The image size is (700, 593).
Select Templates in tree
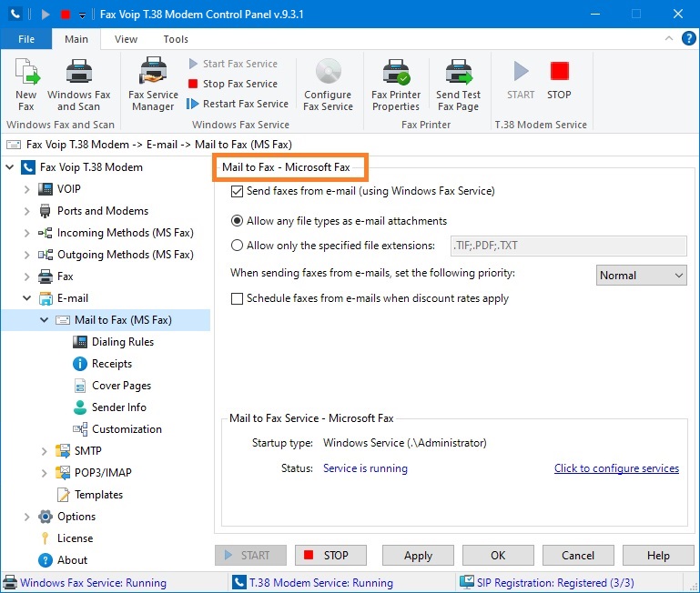pyautogui.click(x=98, y=495)
